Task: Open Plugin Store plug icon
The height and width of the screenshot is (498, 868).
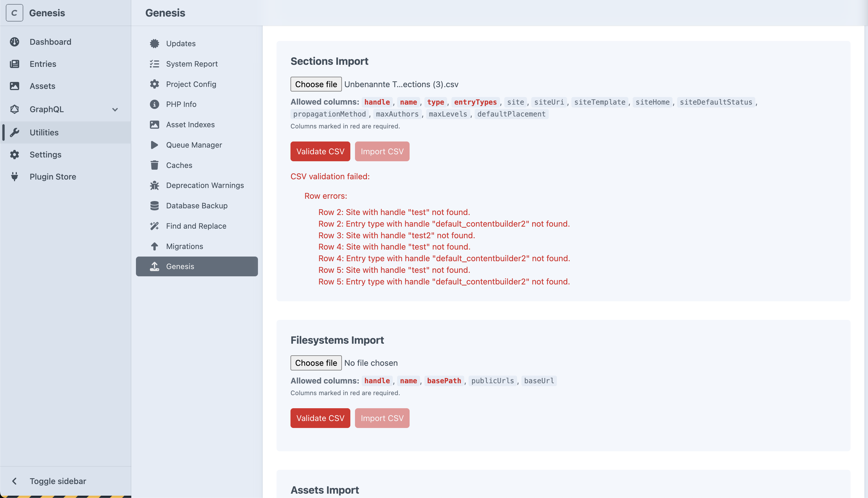Action: click(14, 176)
